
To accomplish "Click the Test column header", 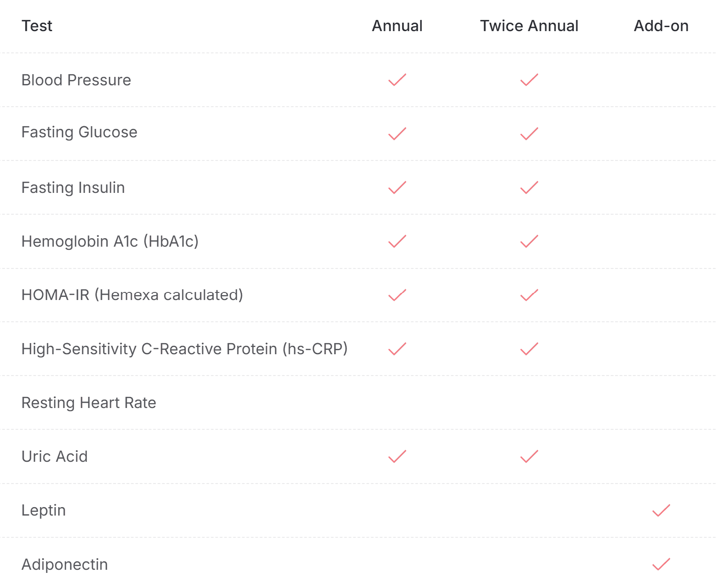I will click(x=37, y=26).
